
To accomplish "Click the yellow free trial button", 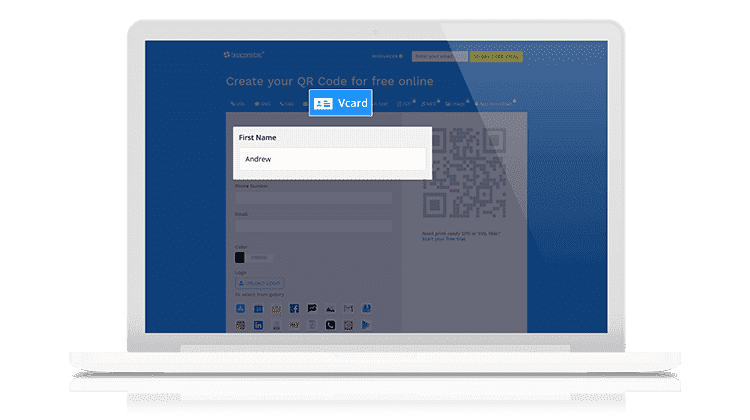I will coord(496,56).
